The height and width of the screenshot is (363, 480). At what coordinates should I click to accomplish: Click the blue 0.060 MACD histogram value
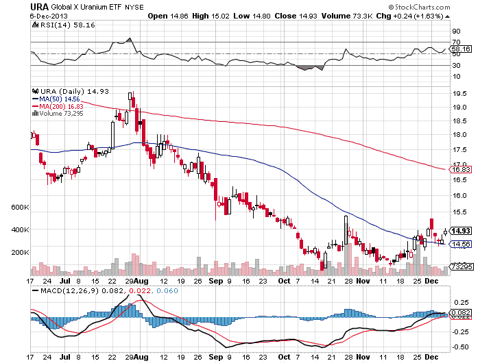[167, 291]
